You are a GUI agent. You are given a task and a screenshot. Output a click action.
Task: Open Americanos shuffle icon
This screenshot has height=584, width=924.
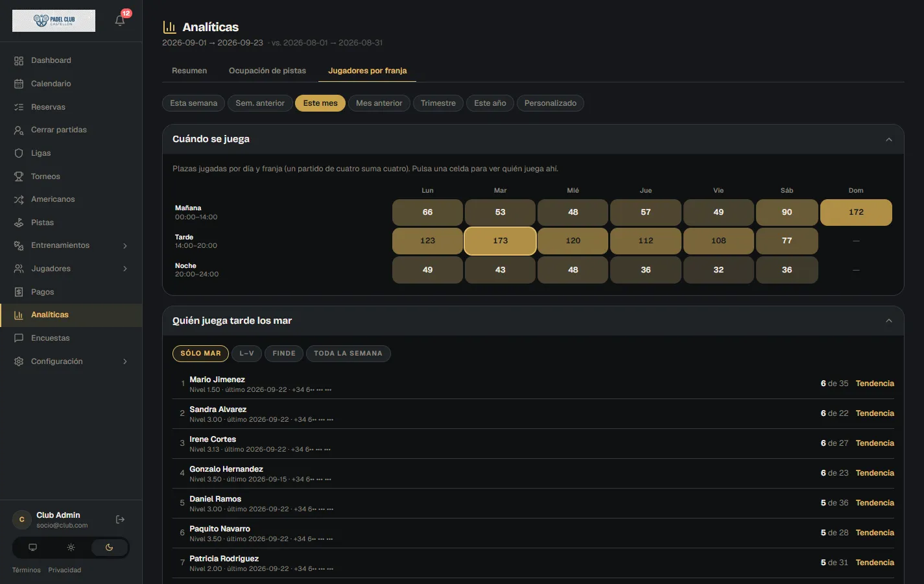click(x=19, y=199)
